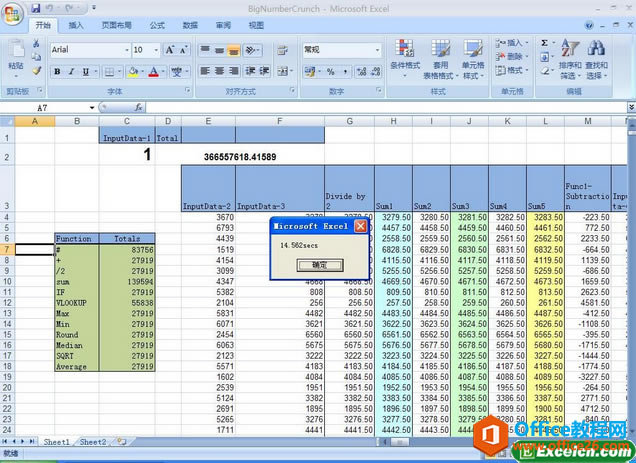Open Format as Table (套用表格格式)
636x463 pixels.
440,59
